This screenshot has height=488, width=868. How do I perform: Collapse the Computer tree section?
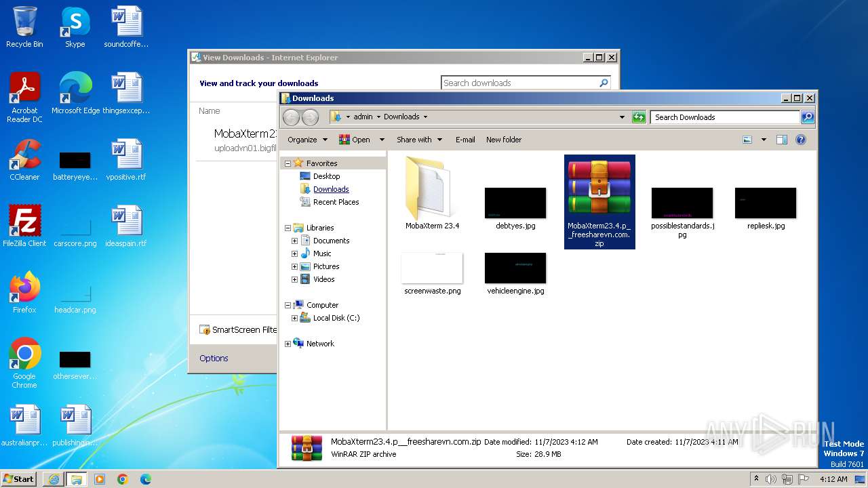coord(288,305)
